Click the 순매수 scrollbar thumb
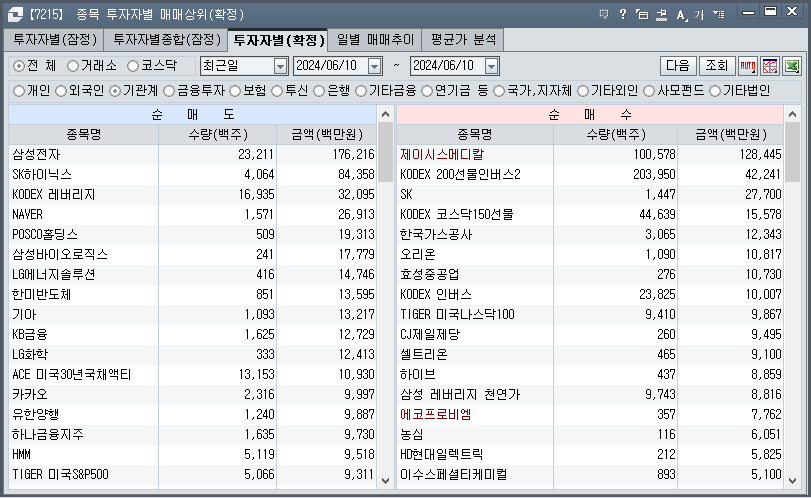This screenshot has width=811, height=498. [792, 152]
